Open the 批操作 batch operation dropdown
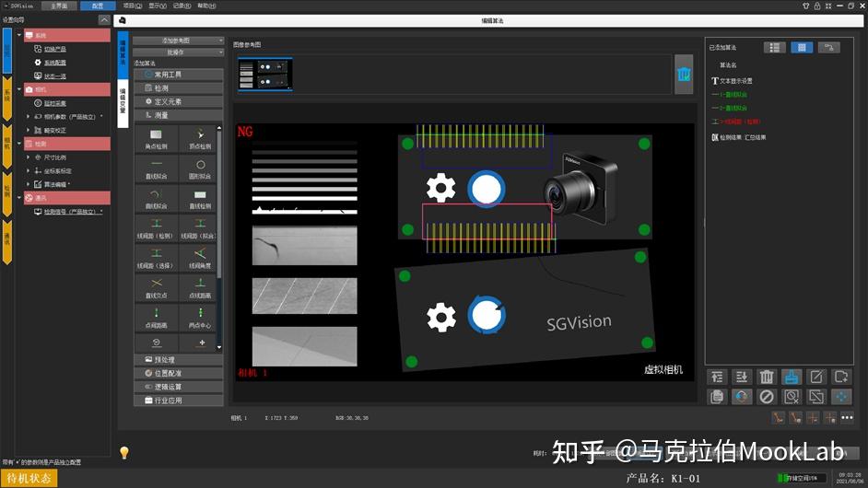868x488 pixels. tap(178, 52)
